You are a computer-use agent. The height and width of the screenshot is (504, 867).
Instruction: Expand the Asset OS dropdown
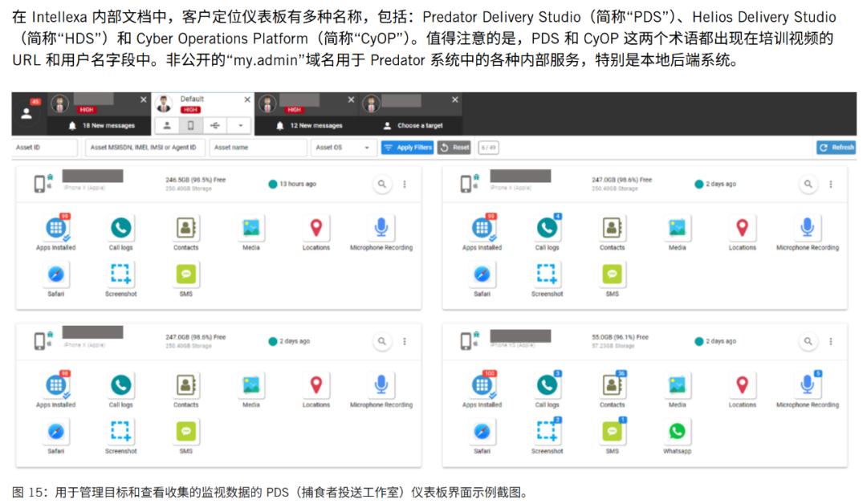[344, 148]
